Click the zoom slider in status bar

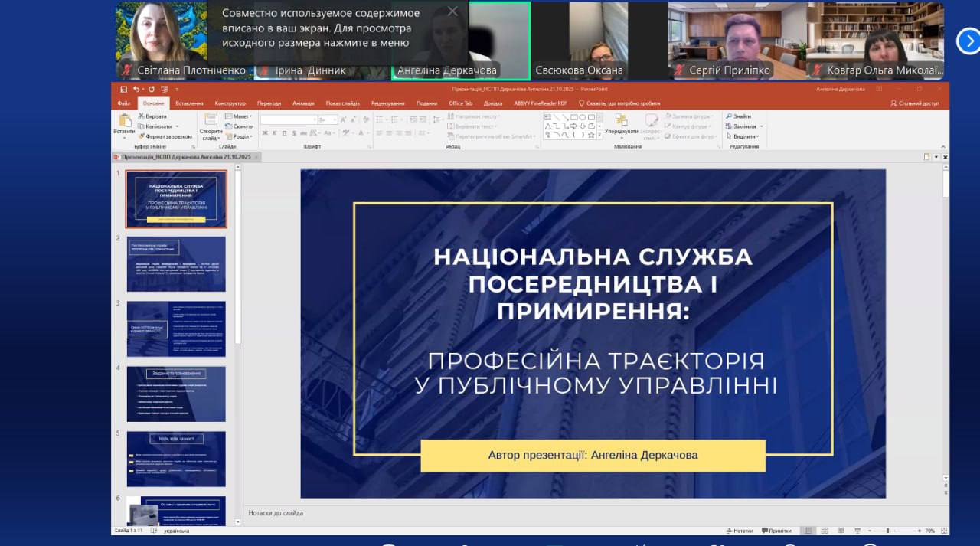[x=888, y=530]
